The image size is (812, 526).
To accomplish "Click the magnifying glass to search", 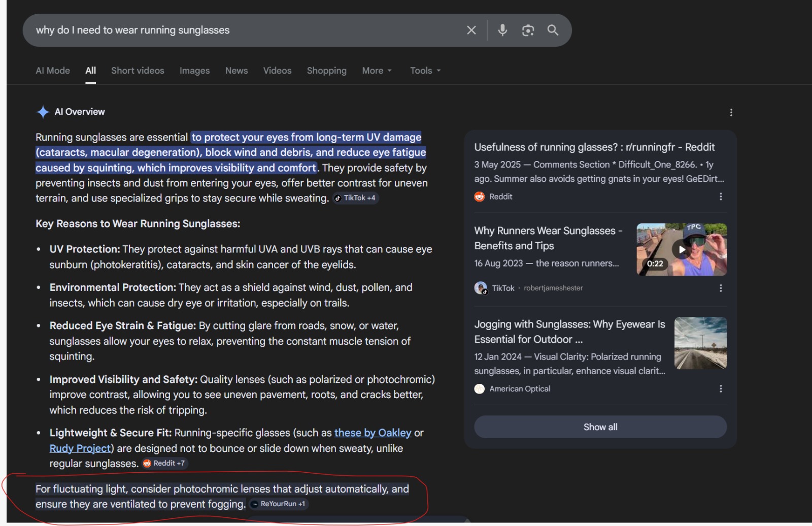I will tap(553, 30).
